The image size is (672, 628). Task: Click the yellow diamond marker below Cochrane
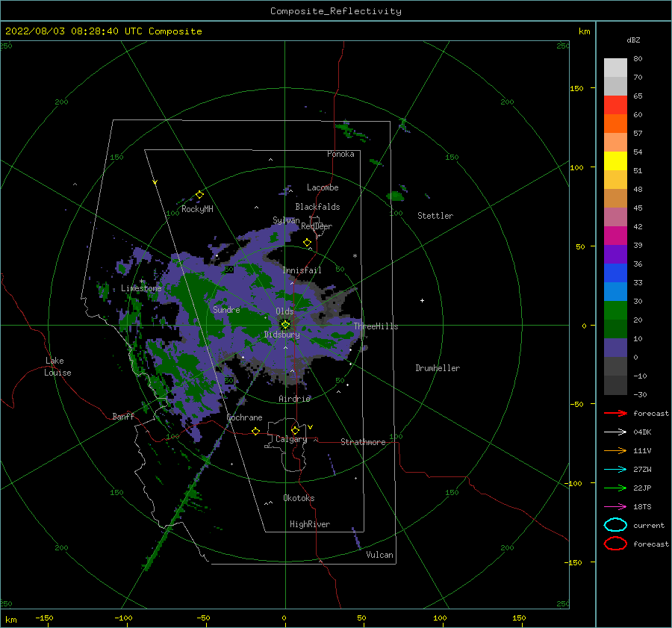[256, 431]
